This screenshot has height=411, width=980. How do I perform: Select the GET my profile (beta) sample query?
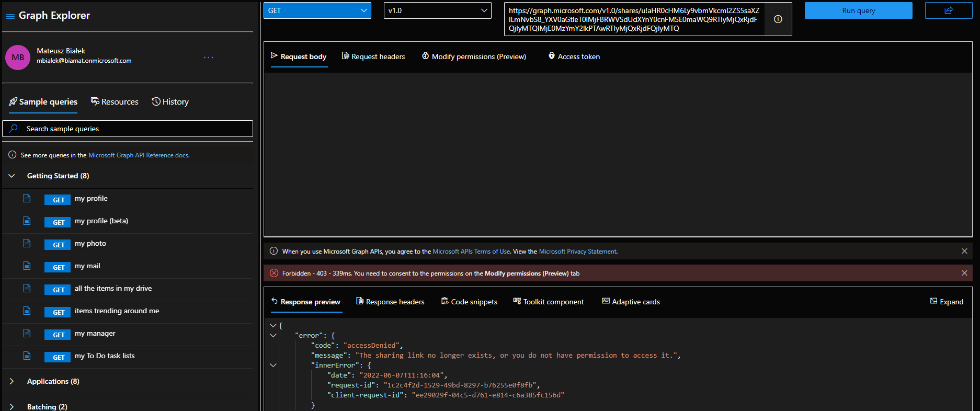[x=128, y=221]
